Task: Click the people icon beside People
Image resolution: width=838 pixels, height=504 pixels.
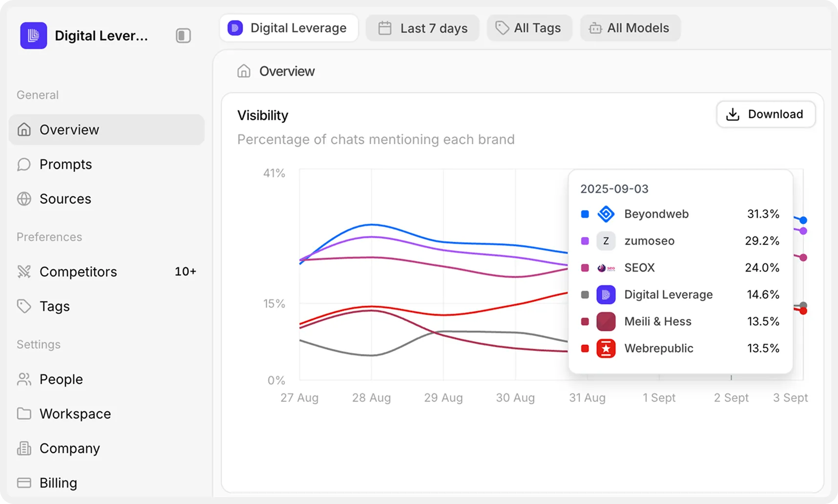Action: (x=24, y=379)
